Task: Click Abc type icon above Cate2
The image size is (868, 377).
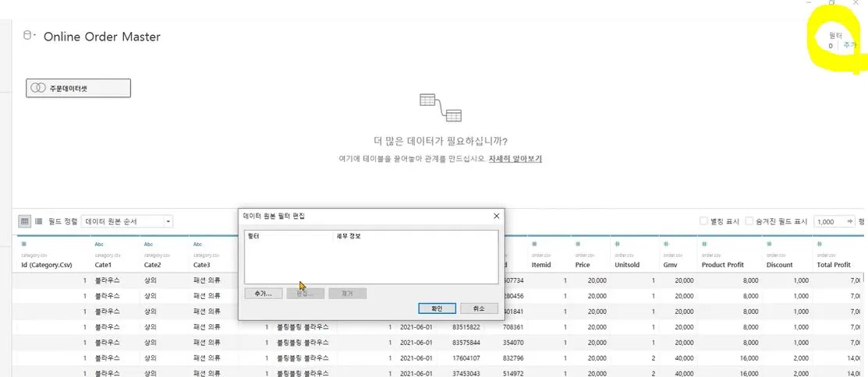Action: 149,244
